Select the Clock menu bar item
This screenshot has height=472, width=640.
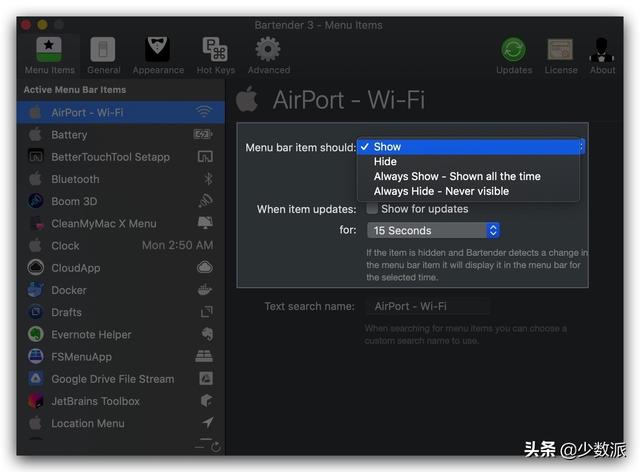coord(121,245)
